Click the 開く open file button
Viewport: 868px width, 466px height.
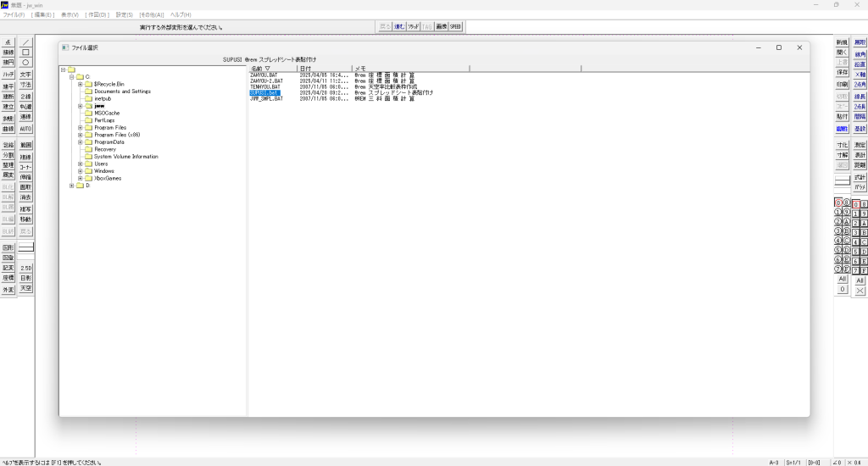point(842,53)
